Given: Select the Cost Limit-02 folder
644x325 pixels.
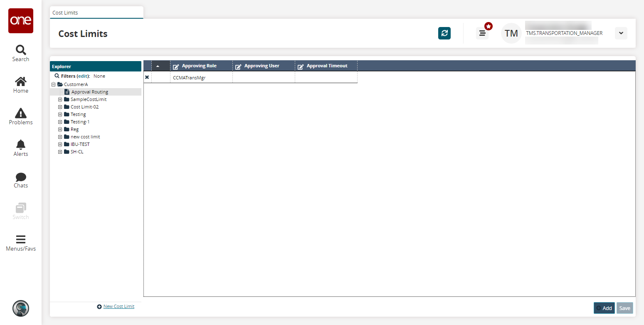Looking at the screenshot, I should [x=84, y=107].
